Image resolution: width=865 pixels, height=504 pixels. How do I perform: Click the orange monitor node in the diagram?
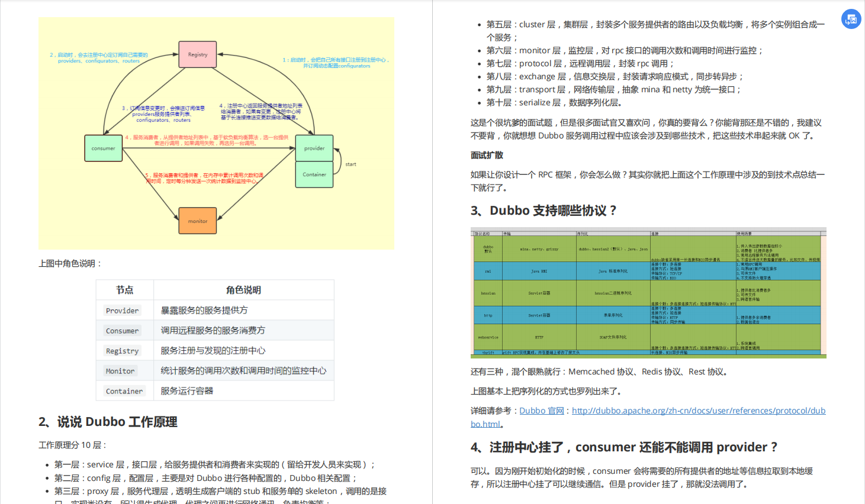pos(197,221)
